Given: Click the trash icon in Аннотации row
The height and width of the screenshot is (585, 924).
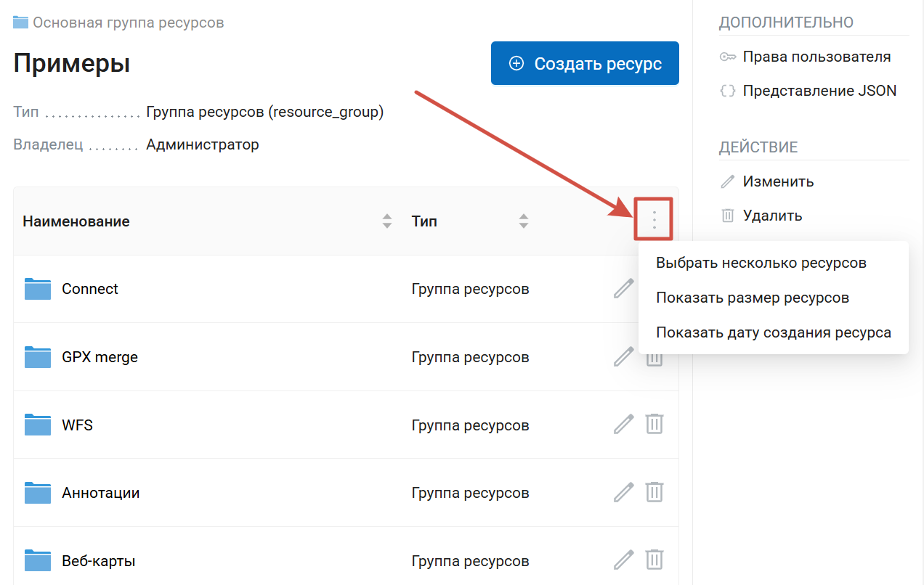Looking at the screenshot, I should (654, 492).
